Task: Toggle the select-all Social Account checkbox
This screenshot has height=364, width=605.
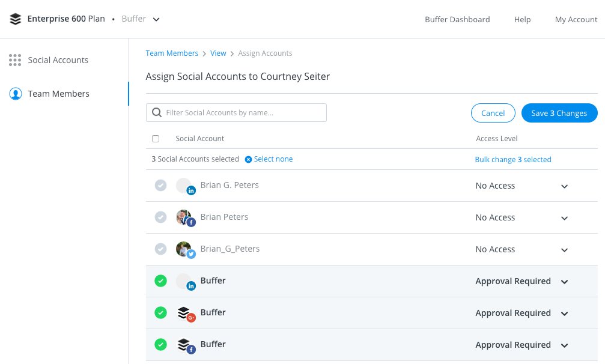Action: click(156, 139)
